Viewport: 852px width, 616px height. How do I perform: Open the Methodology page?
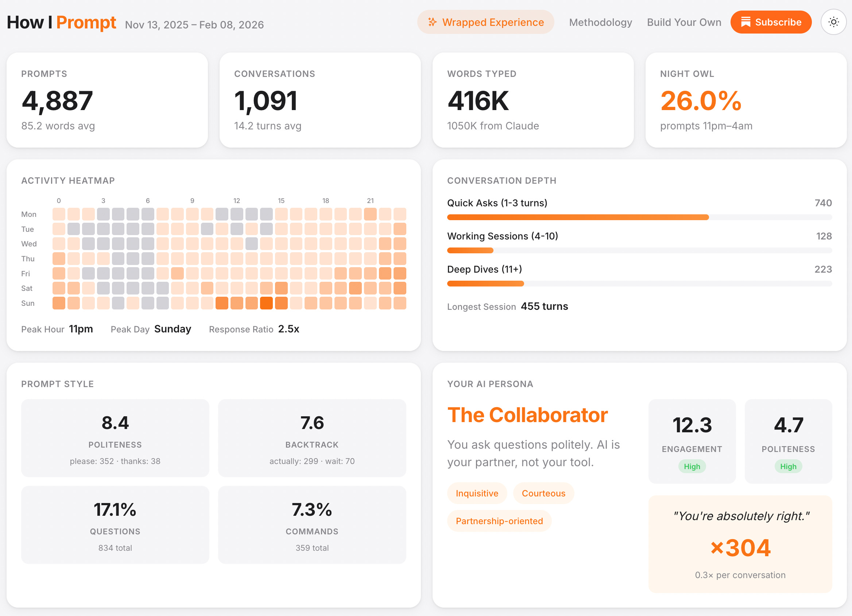pos(600,22)
